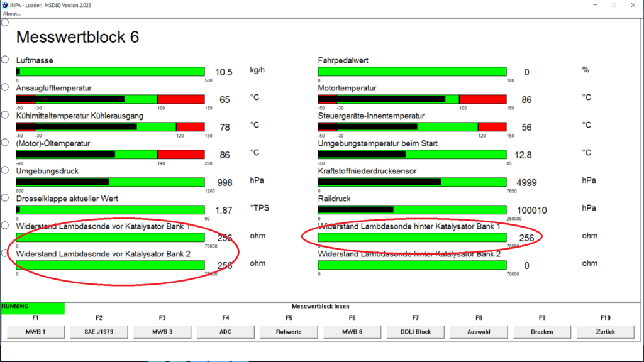Screen dimensions: 644x362
Task: Click the Messwertblock lesen status text
Action: 320,306
